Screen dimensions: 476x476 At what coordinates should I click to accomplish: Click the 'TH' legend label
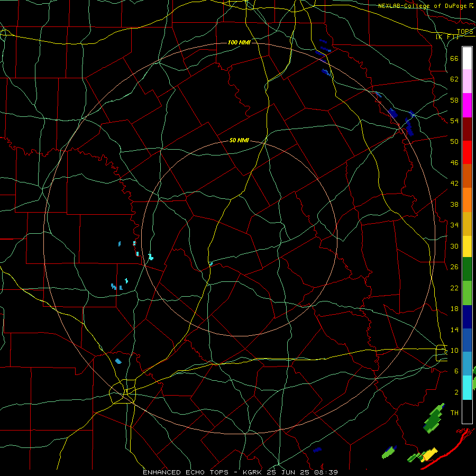tap(454, 413)
